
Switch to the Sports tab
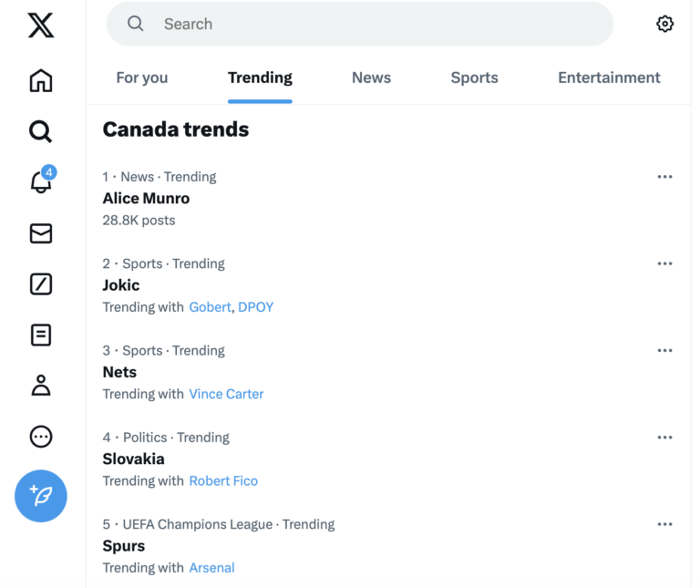click(x=474, y=77)
